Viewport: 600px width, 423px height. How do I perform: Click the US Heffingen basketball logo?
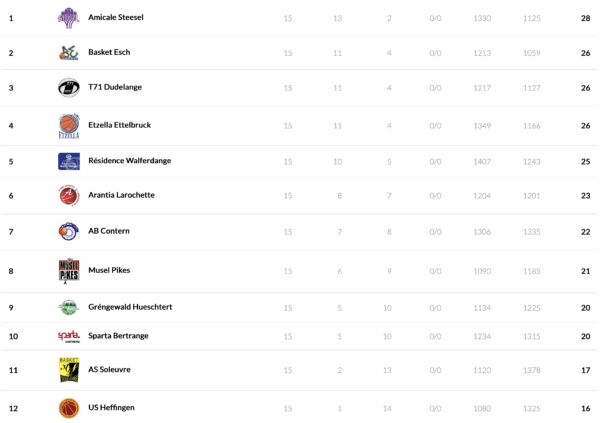tap(68, 408)
